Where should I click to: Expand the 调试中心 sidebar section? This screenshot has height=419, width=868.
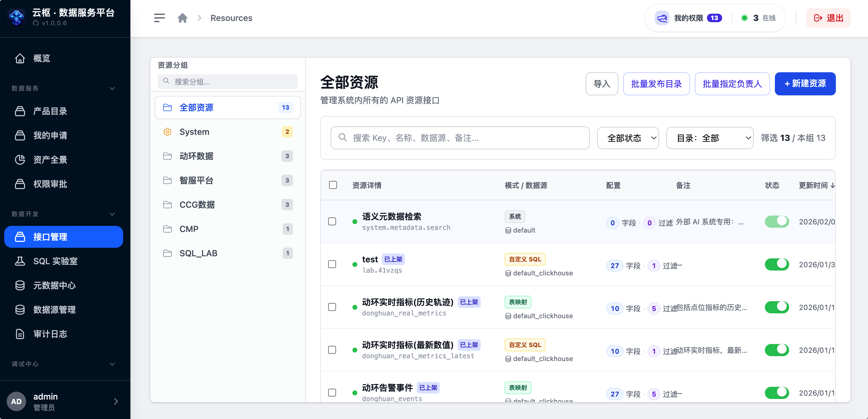click(x=112, y=364)
